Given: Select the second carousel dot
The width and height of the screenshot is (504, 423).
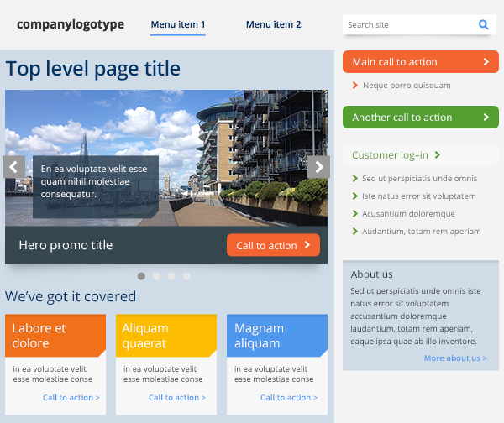Looking at the screenshot, I should [156, 276].
